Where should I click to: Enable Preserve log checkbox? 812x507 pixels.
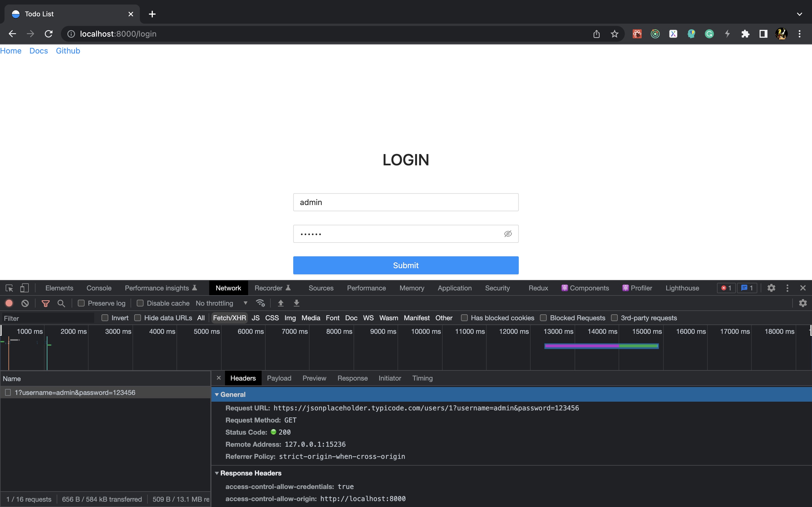[81, 303]
